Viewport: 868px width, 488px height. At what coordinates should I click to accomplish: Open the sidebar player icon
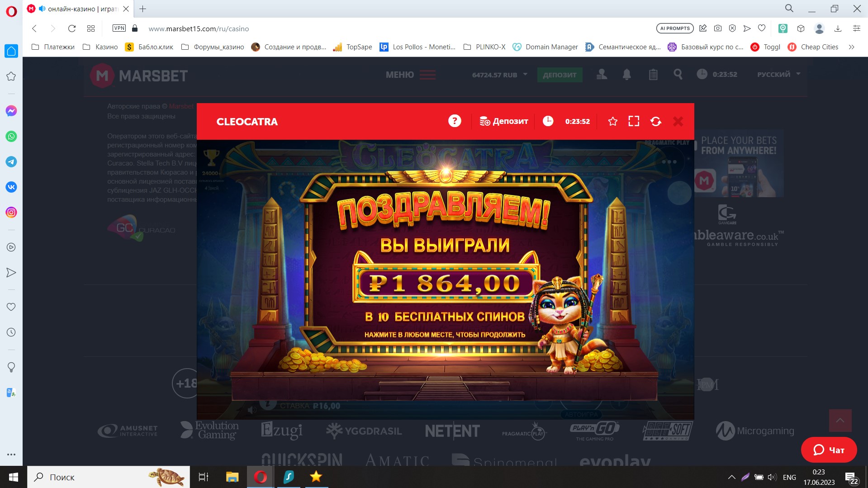click(11, 247)
